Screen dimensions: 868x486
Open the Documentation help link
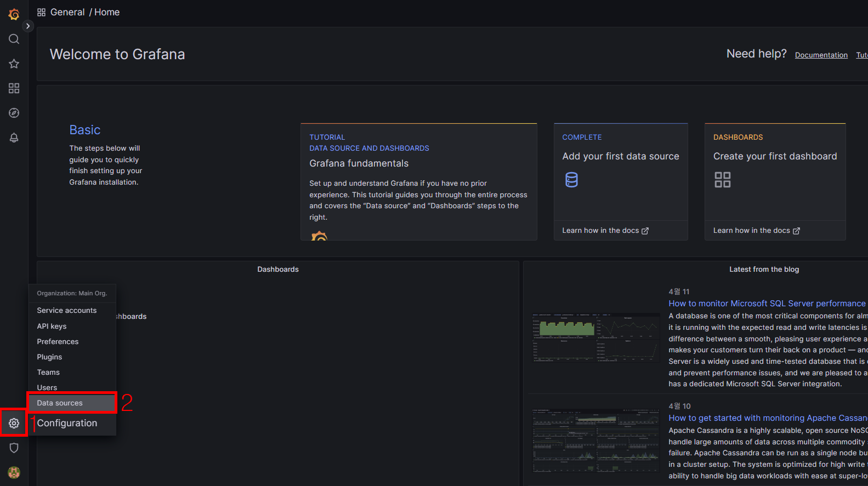click(x=821, y=55)
